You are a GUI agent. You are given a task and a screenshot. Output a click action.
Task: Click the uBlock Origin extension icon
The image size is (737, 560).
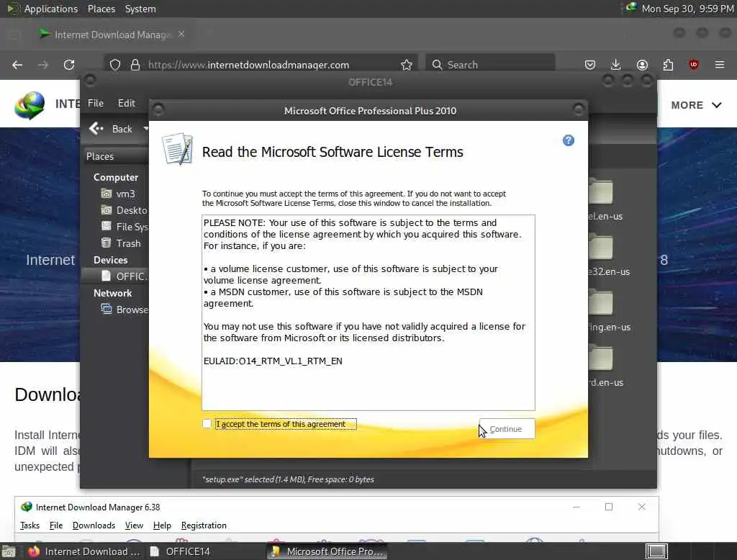click(694, 65)
